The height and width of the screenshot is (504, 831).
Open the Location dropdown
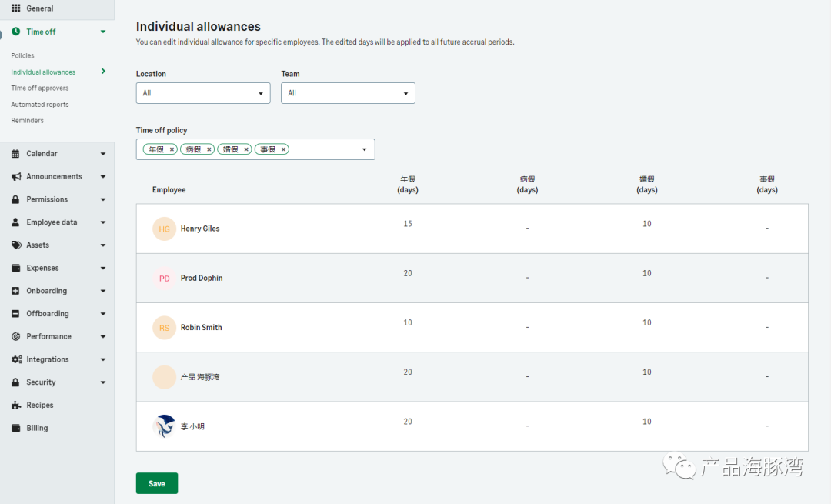(203, 93)
